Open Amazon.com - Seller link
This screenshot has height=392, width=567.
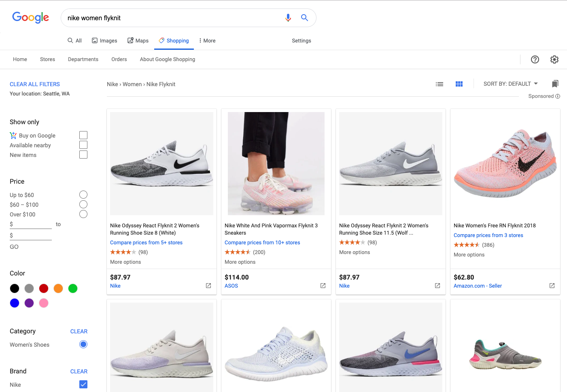[x=478, y=286]
